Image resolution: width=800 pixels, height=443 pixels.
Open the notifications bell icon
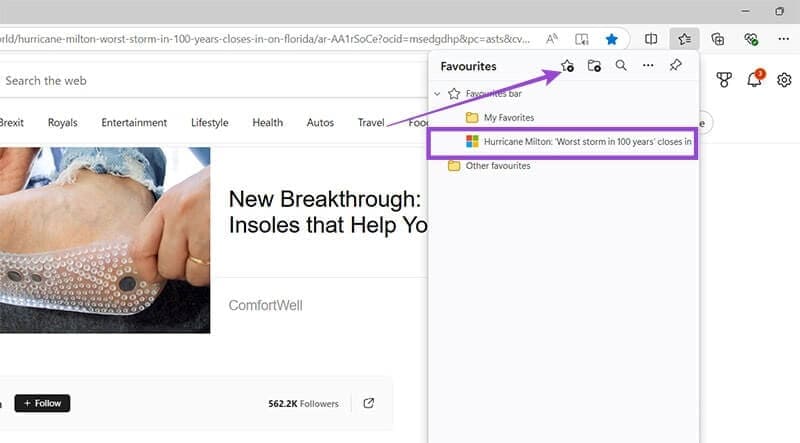(754, 80)
